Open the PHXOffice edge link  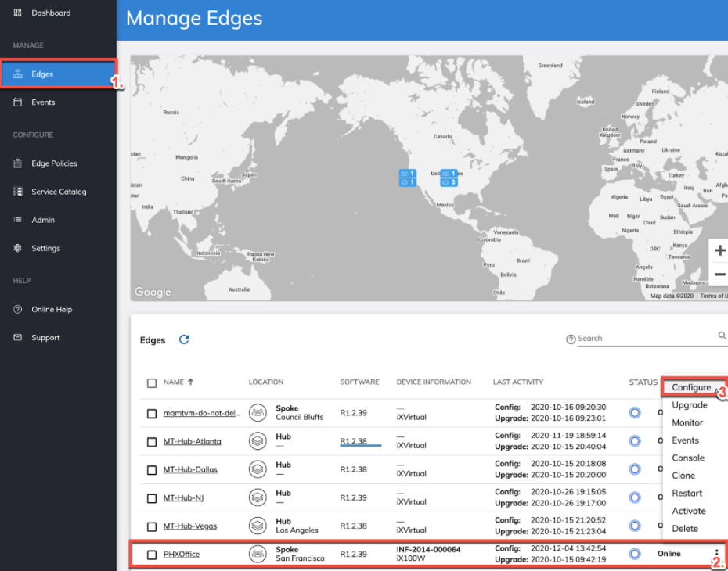coord(182,555)
